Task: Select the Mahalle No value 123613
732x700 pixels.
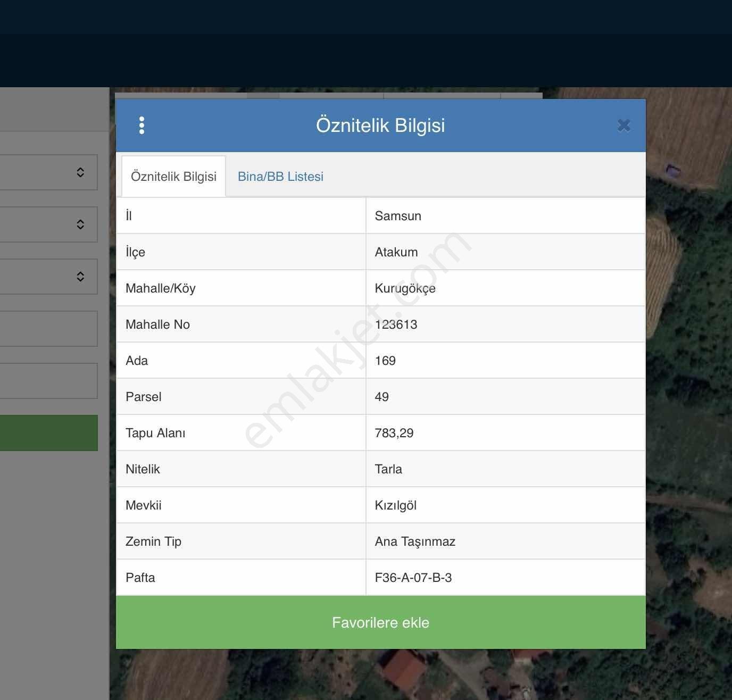Action: point(396,324)
